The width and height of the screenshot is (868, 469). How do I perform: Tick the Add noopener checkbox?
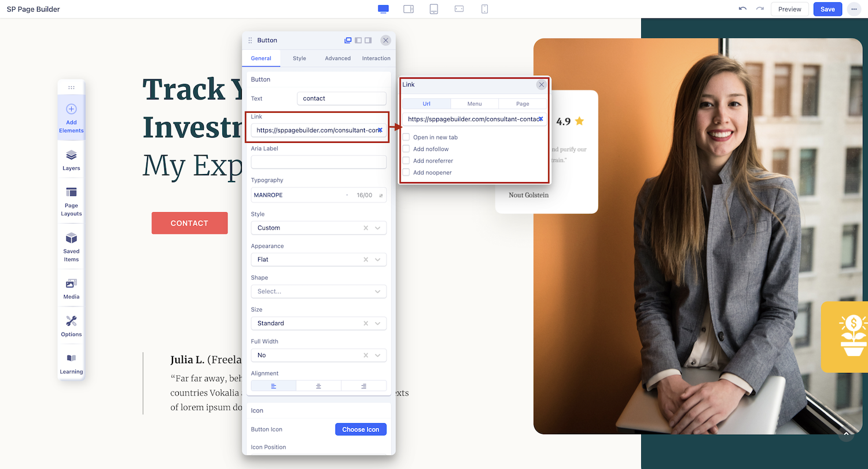point(406,172)
